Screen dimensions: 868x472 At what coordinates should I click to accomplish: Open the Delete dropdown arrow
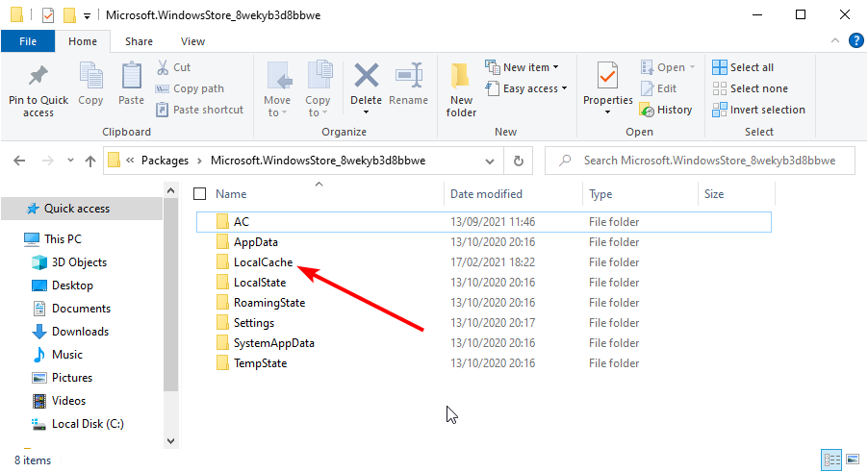tap(366, 112)
